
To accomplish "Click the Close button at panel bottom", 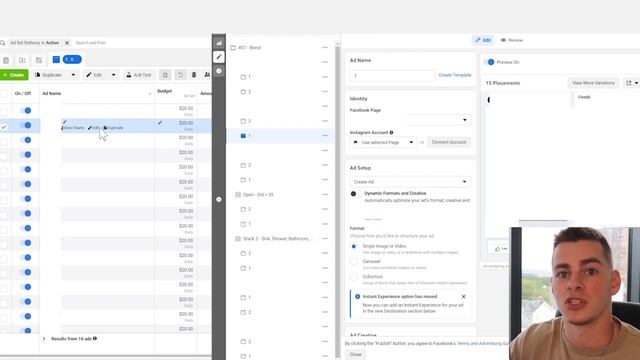I will click(356, 354).
